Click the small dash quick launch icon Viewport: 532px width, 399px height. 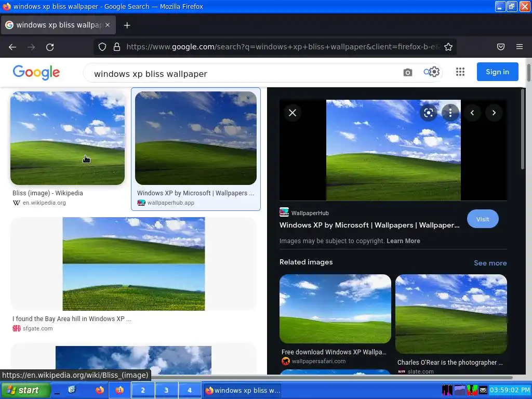point(57,392)
